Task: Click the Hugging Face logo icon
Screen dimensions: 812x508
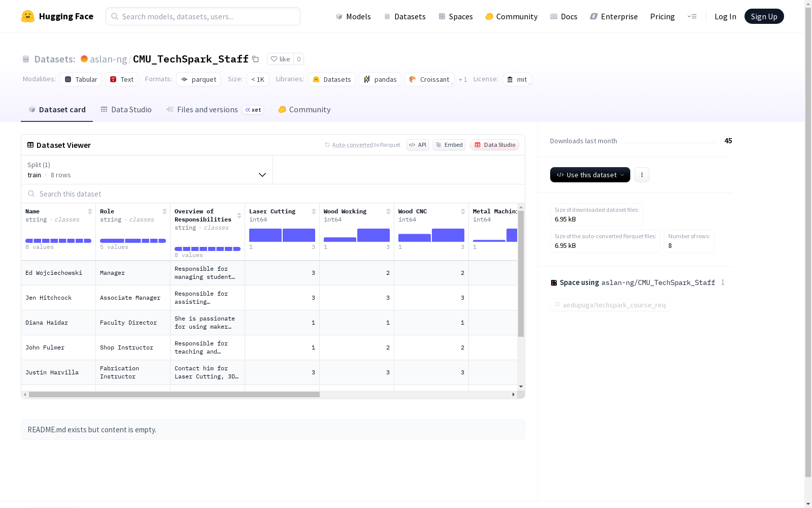Action: pos(28,16)
